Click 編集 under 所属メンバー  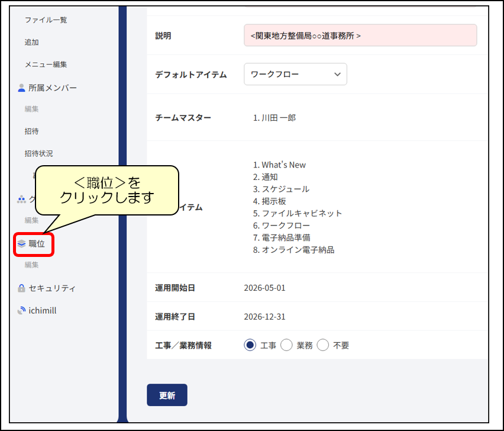click(32, 109)
